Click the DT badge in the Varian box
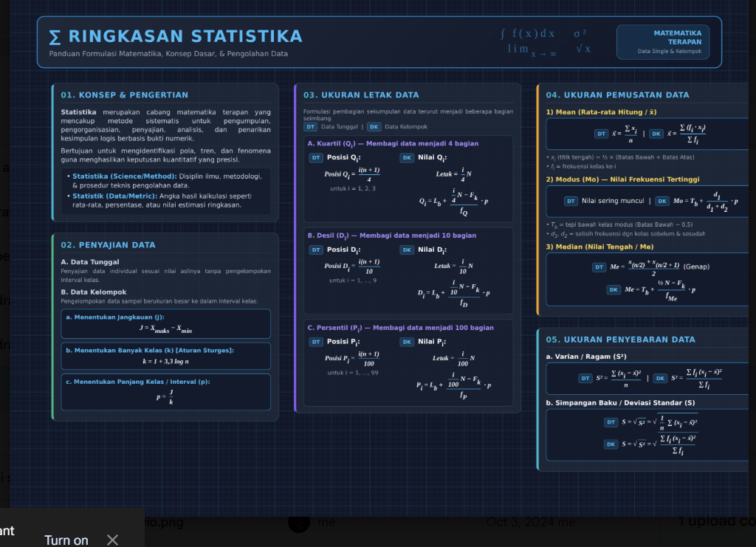Viewport: 756px width, 547px height. pos(585,378)
